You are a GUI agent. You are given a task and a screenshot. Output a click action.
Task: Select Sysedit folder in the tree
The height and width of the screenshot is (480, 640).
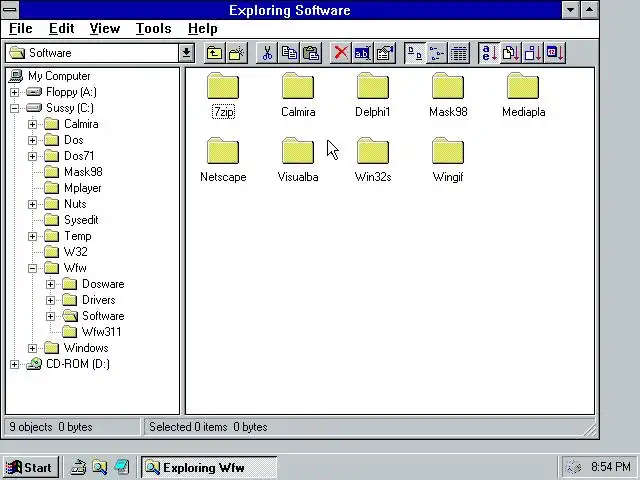[81, 220]
